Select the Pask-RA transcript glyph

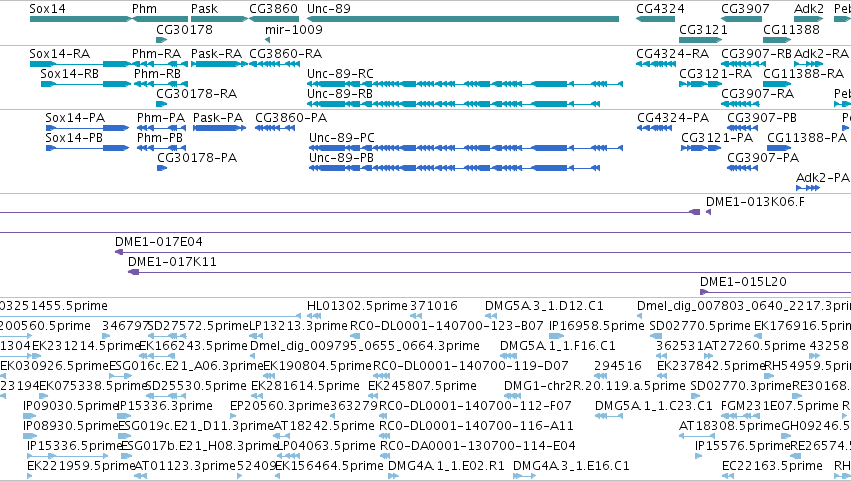point(219,64)
